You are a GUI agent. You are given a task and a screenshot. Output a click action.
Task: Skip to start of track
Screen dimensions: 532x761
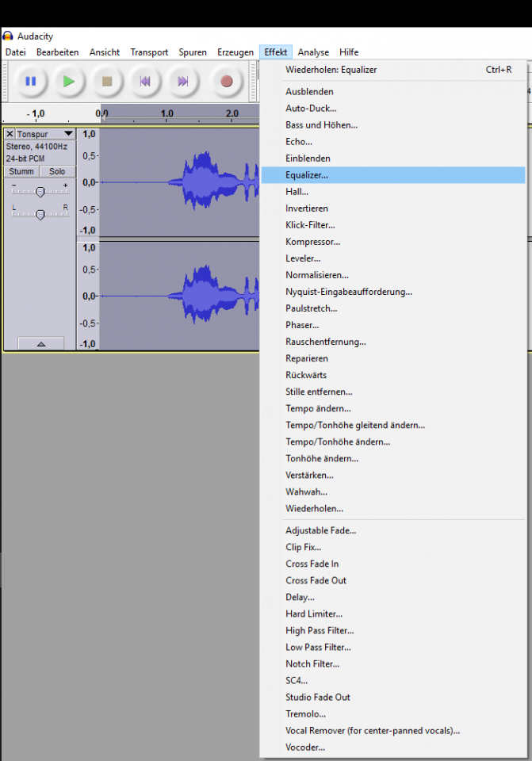point(145,81)
